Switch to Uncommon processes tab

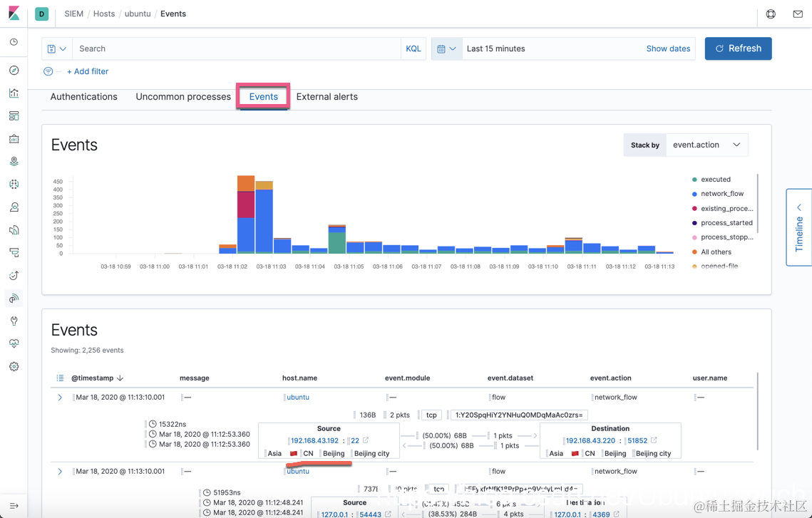183,97
